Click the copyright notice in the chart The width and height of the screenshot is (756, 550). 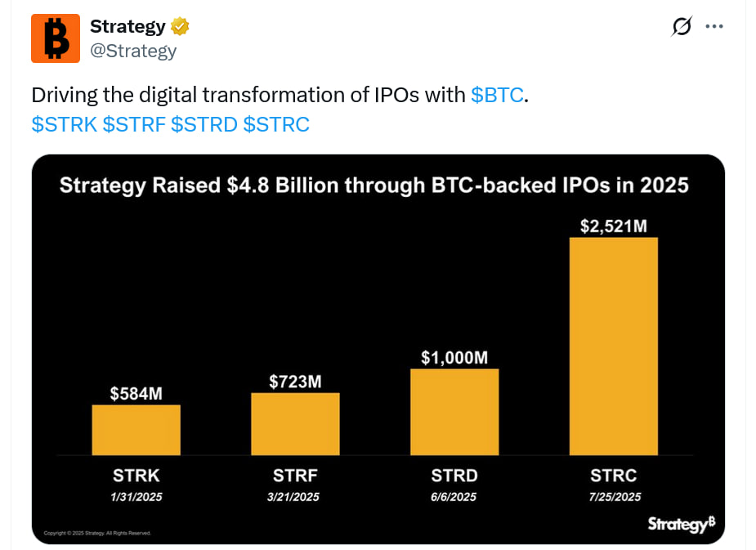96,531
